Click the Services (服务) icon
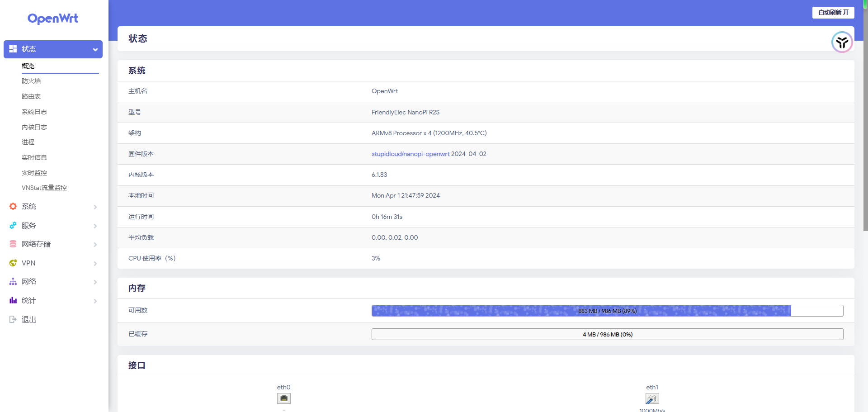The image size is (868, 412). click(x=13, y=225)
